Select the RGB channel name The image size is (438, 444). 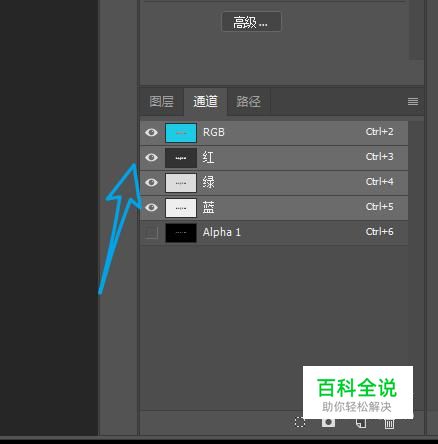pyautogui.click(x=214, y=132)
